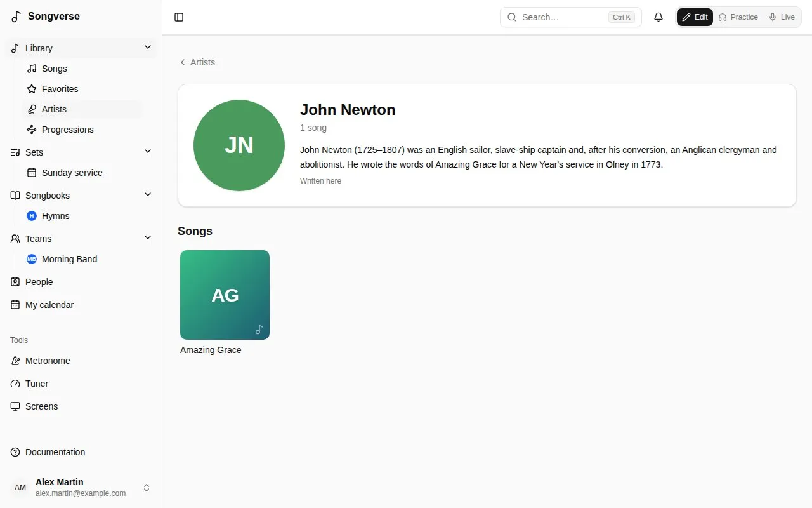Switch to Practice mode

tap(738, 17)
